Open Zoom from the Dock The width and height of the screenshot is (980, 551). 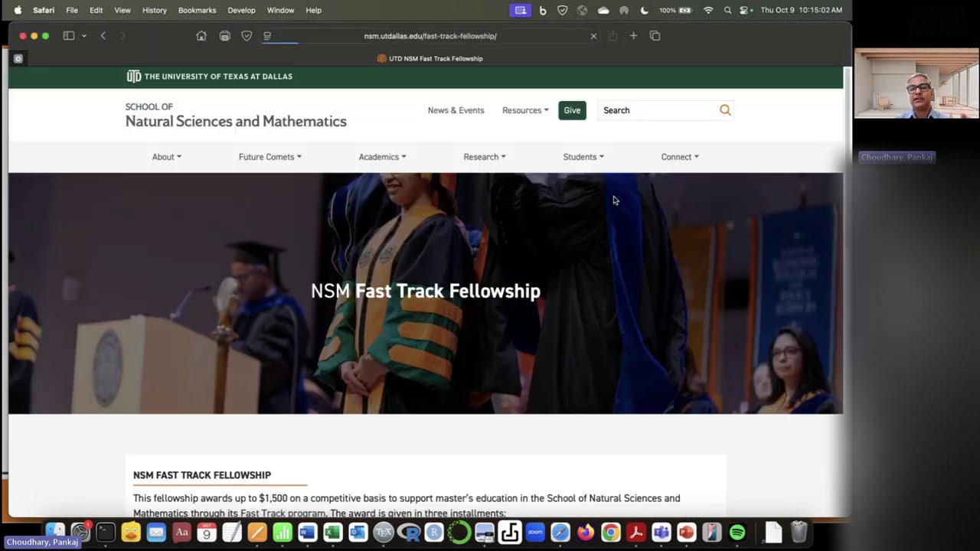click(x=535, y=532)
